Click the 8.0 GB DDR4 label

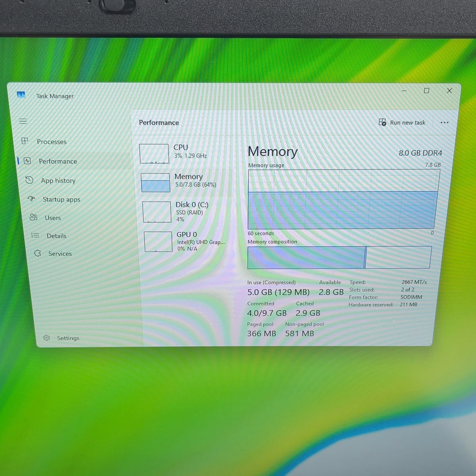pyautogui.click(x=420, y=153)
